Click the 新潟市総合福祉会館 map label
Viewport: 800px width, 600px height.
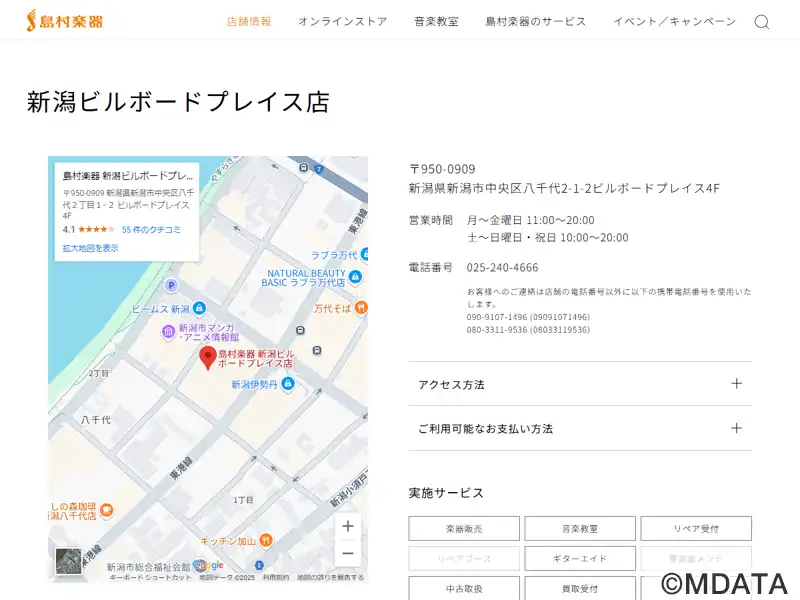(x=148, y=567)
